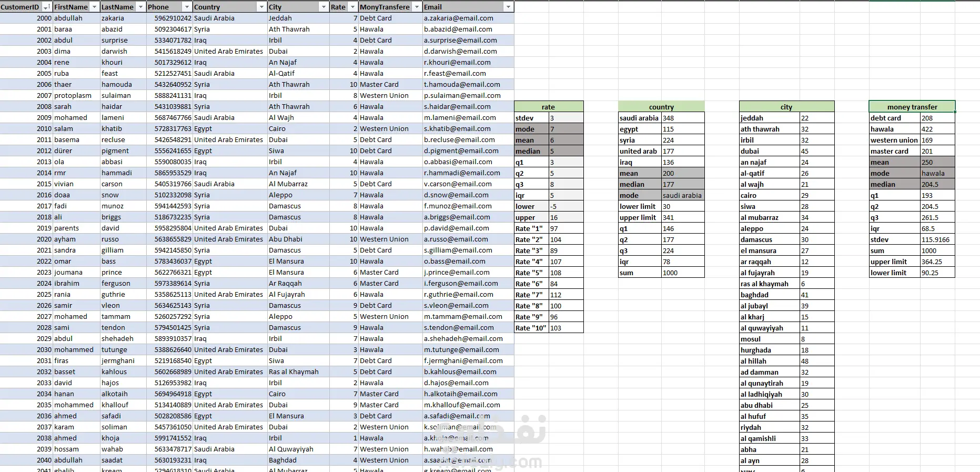Select 'Western Union' in customer 2007 row
The width and height of the screenshot is (980, 472).
(390, 95)
